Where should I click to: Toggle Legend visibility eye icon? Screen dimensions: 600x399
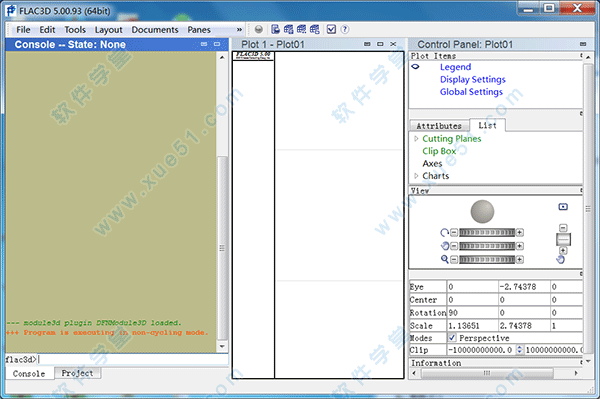tap(415, 67)
